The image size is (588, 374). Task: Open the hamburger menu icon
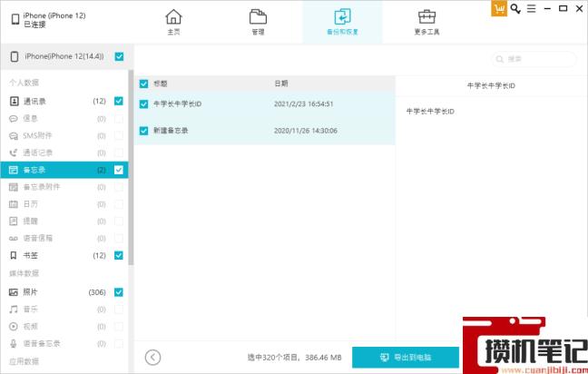(531, 8)
